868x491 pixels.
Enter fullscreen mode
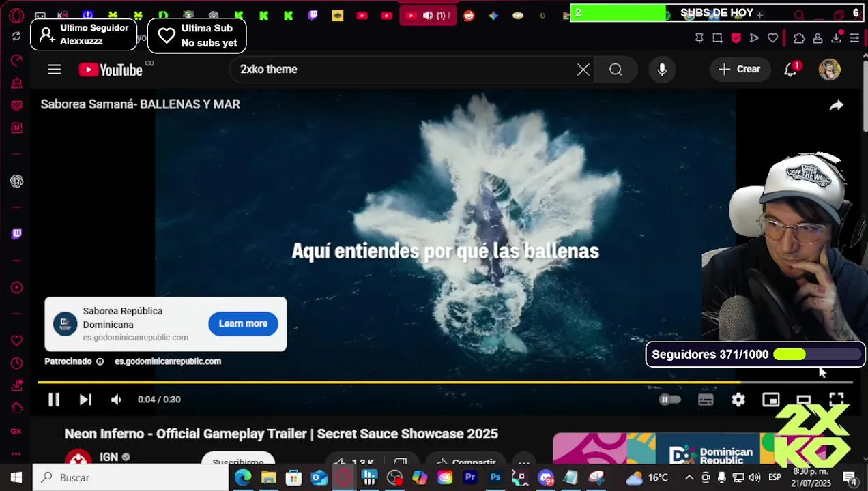pyautogui.click(x=837, y=400)
